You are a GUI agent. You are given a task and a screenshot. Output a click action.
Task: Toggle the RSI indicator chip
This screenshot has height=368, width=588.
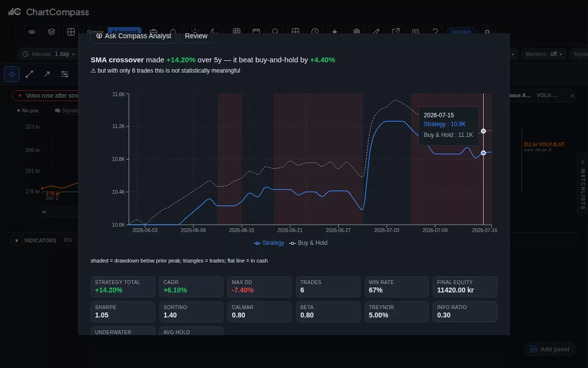tap(68, 240)
